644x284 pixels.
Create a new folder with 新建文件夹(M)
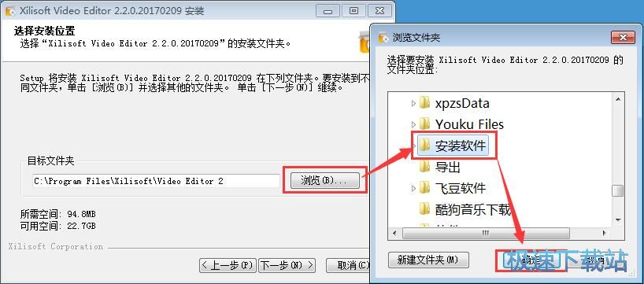point(428,260)
